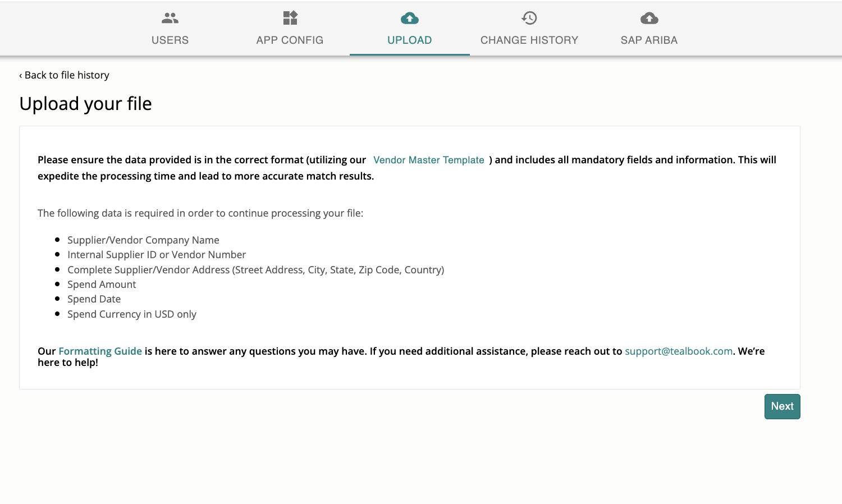The height and width of the screenshot is (504, 842).
Task: Click the back chevron before 'Back to file history'
Action: [21, 76]
